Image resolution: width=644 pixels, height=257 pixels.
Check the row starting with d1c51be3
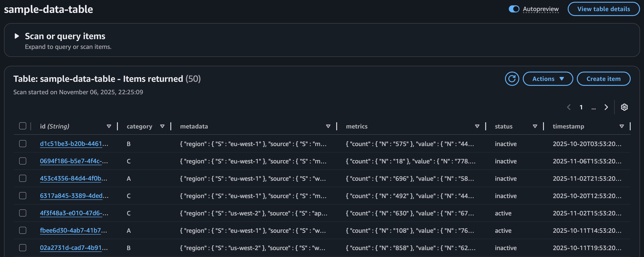[x=22, y=143]
